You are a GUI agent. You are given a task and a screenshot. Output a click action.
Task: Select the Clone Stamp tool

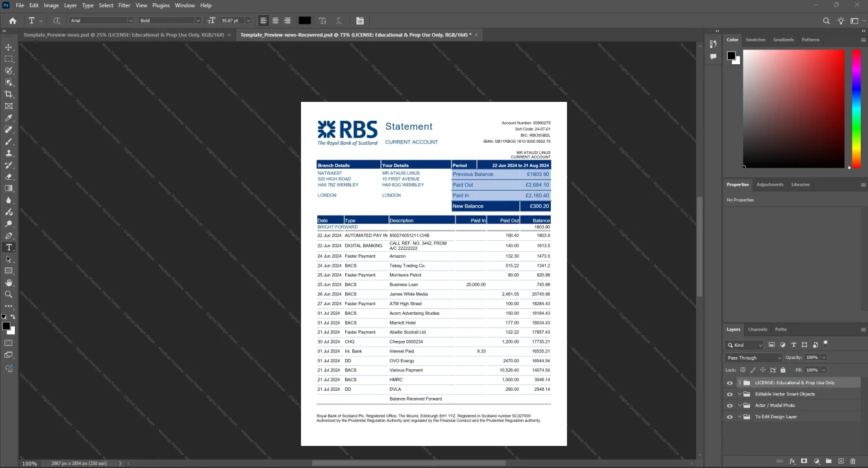click(8, 153)
